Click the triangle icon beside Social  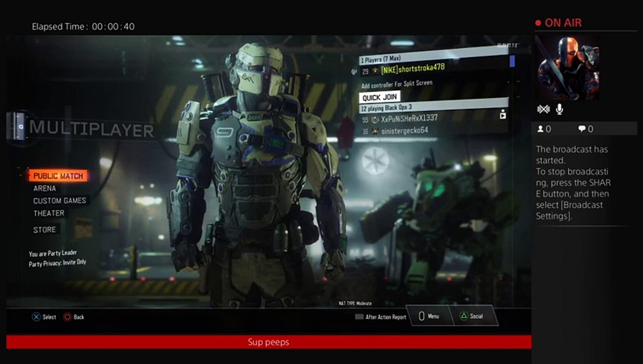463,316
